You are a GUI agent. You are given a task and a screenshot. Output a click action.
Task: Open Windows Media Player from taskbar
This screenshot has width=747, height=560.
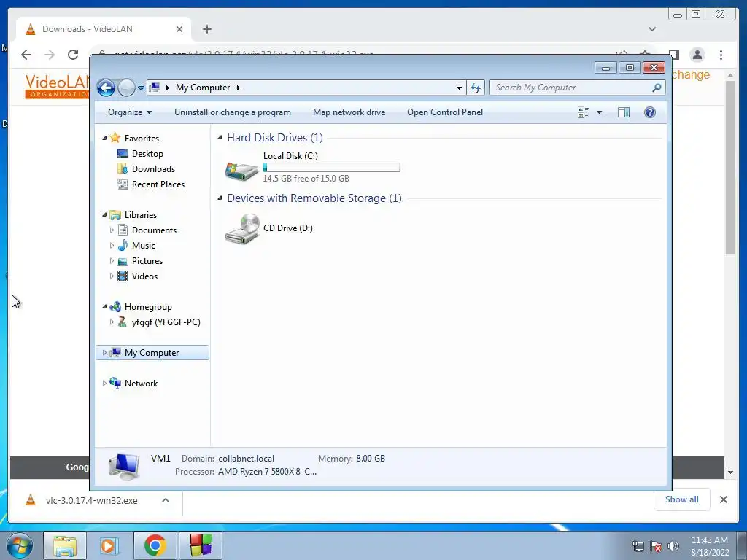[109, 545]
